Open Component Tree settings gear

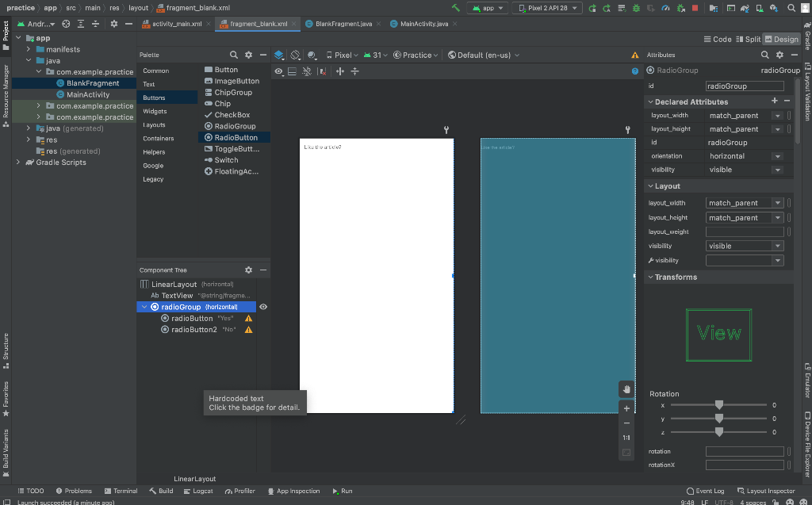point(248,270)
